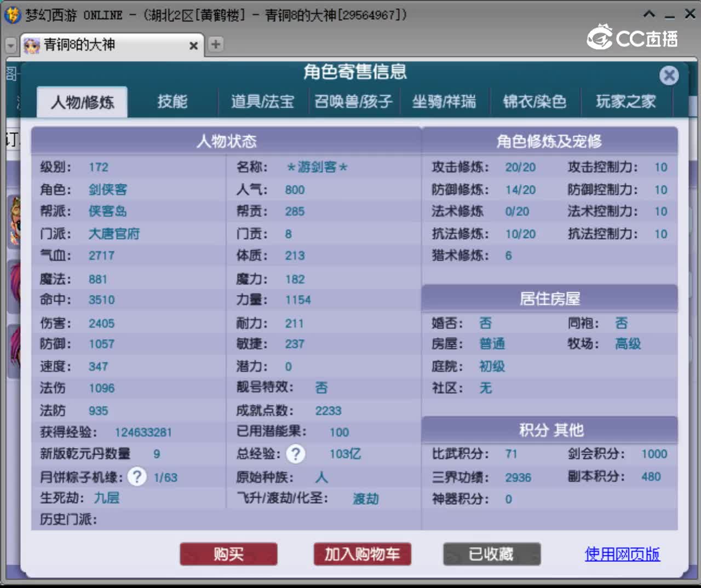Click the 攻击修炼 value 20/20
Image resolution: width=701 pixels, height=588 pixels.
point(520,168)
